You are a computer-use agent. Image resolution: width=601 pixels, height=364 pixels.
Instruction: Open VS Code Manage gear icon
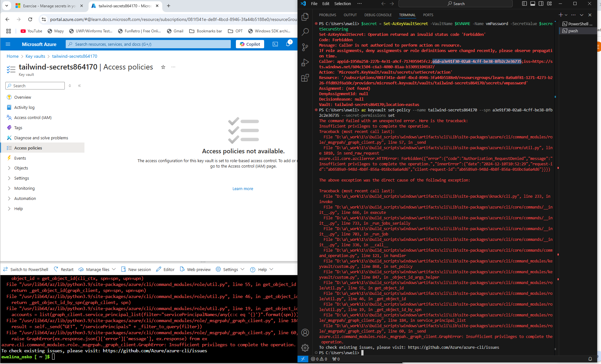[305, 348]
